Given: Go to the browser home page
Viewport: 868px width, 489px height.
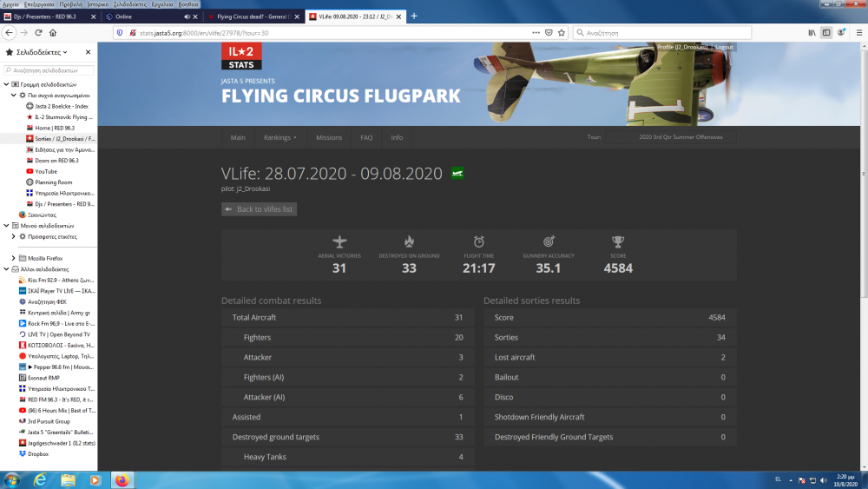Looking at the screenshot, I should 53,32.
